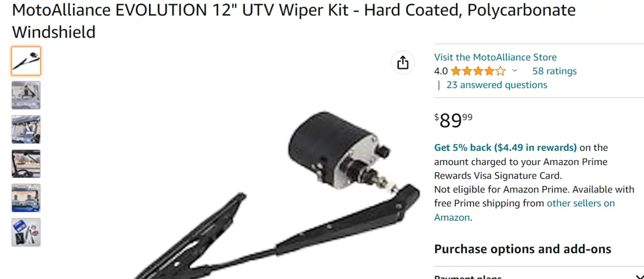Click the four-star rating icons
Screen dimensions: 644x279
[478, 71]
